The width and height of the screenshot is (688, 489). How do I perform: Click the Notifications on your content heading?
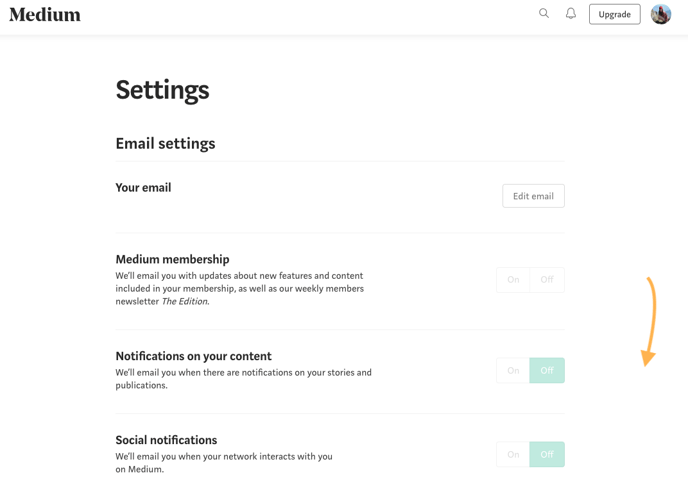coord(193,356)
